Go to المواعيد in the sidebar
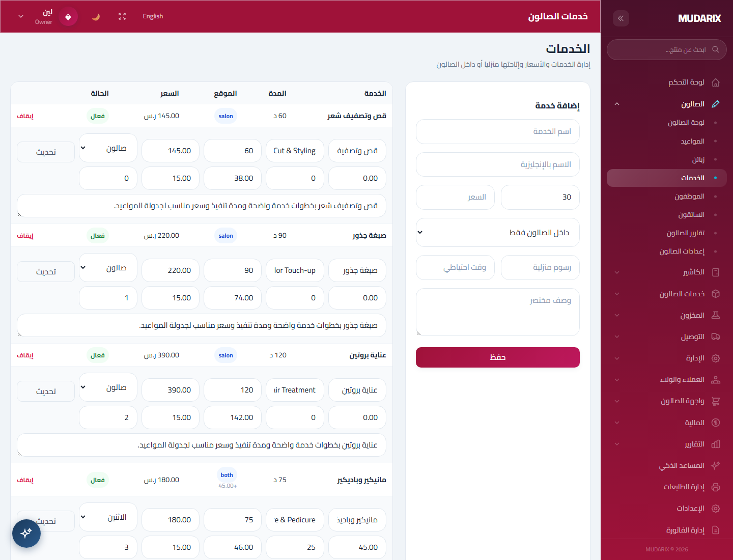Screen dimensions: 733x560 692,141
